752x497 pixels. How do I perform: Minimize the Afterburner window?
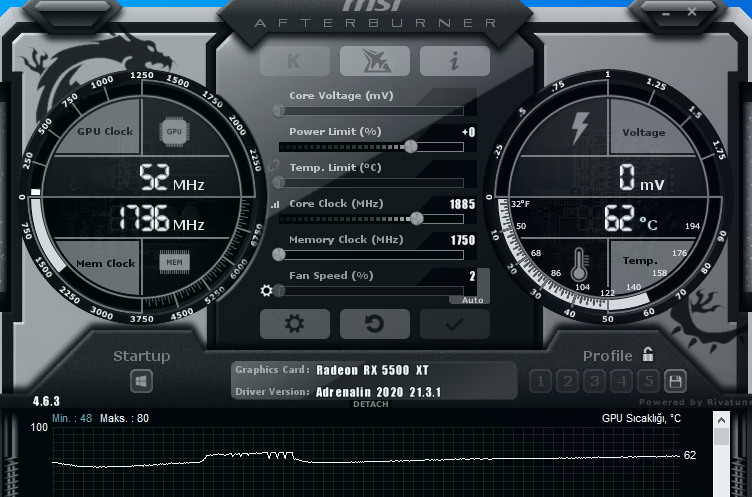pos(666,13)
